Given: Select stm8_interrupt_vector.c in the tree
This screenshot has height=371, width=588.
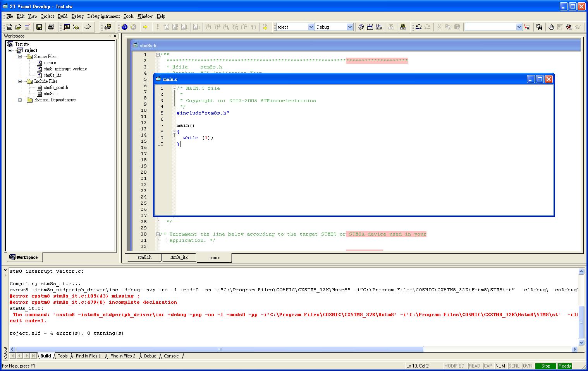Looking at the screenshot, I should (x=65, y=69).
